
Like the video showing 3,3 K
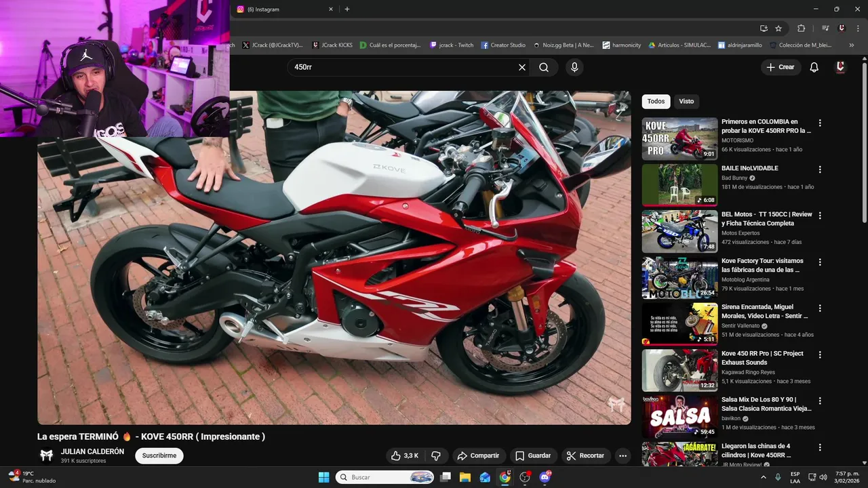pos(405,455)
